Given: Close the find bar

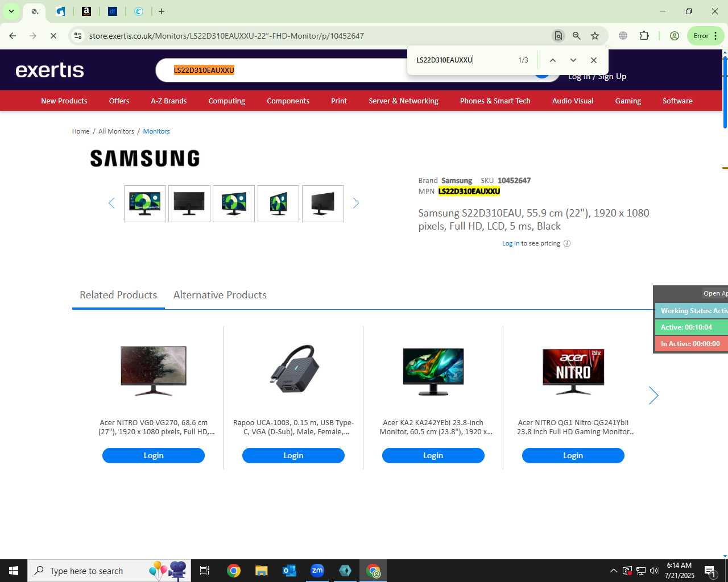Looking at the screenshot, I should coord(594,60).
